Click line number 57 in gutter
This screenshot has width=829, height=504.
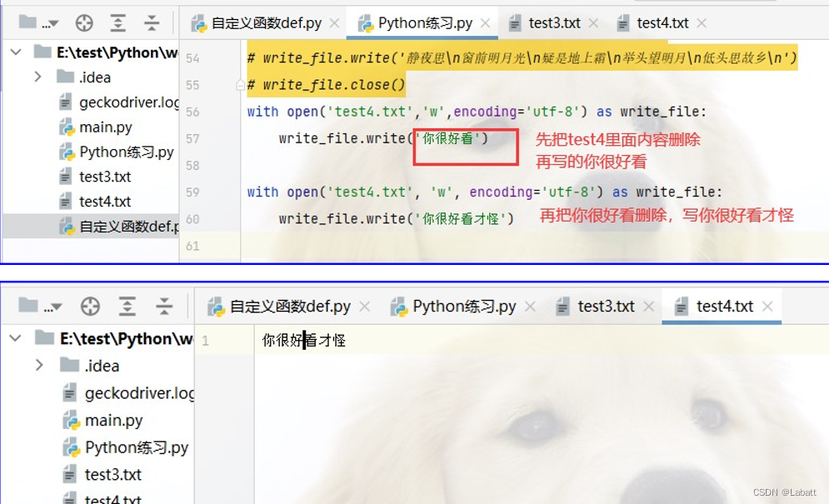(x=192, y=138)
